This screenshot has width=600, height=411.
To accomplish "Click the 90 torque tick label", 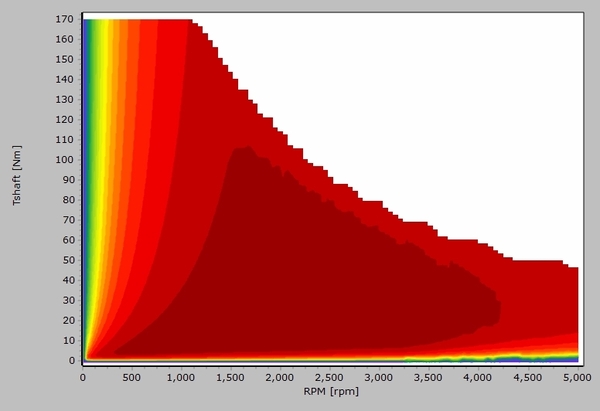I will click(x=68, y=180).
